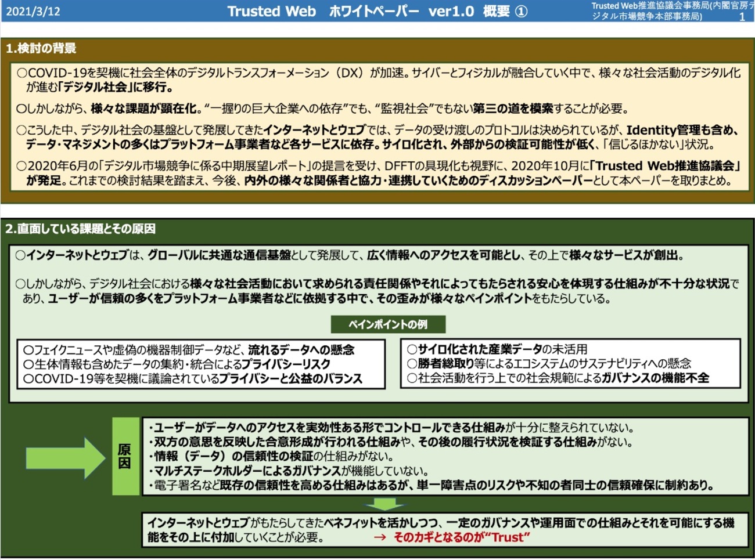Click bullet '○サイロ化された産業データの未活用'
The width and height of the screenshot is (755, 560).
(x=497, y=349)
